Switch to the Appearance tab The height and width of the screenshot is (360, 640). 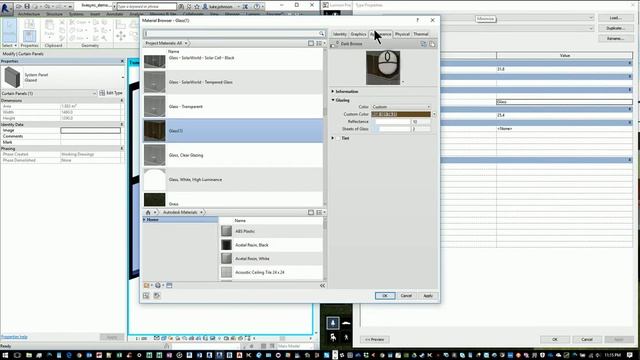381,34
